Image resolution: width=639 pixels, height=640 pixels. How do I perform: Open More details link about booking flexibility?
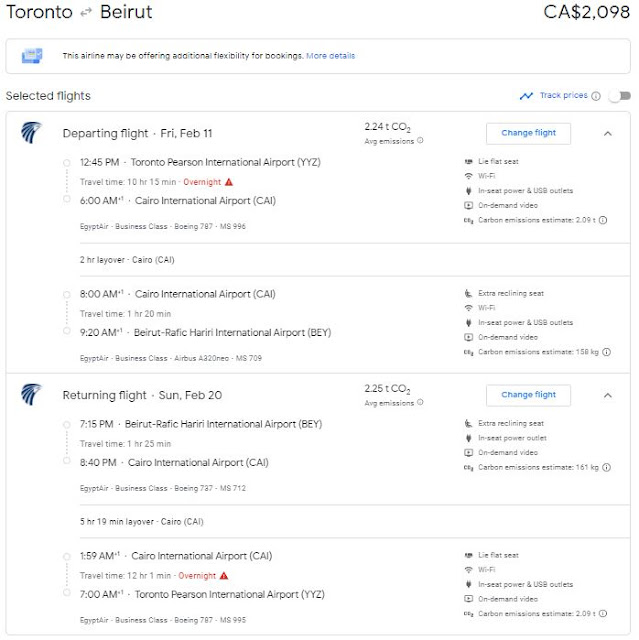click(x=331, y=56)
